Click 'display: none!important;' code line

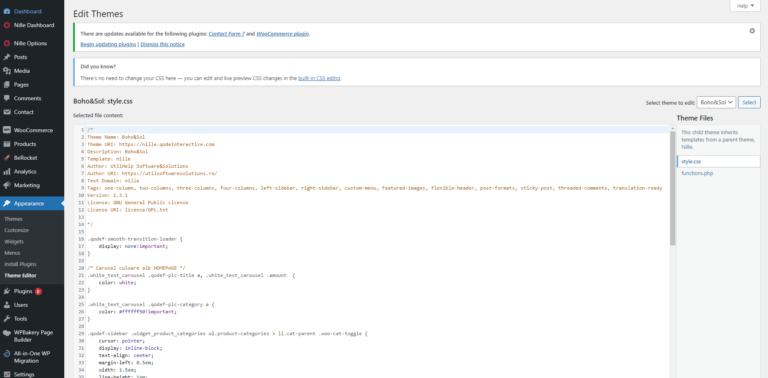(x=133, y=246)
